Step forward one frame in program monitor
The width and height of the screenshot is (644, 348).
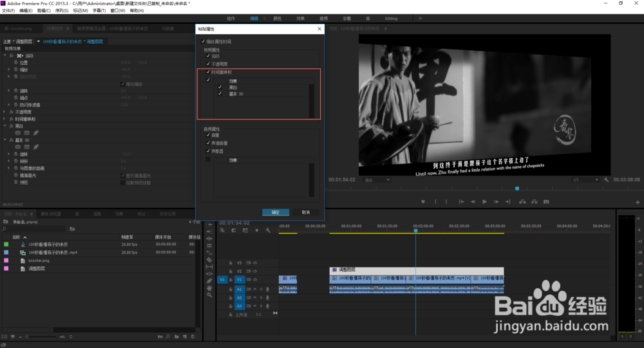[496, 201]
